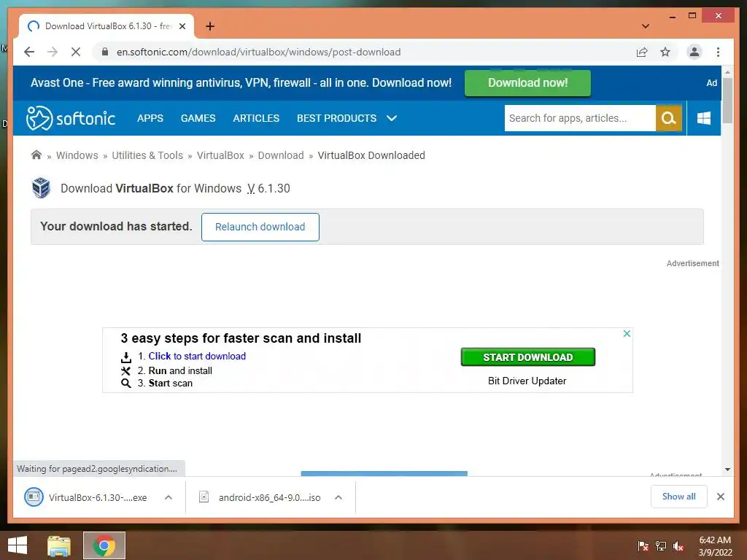Click the orange search magnifier button
Screen dimensions: 747x560
click(x=669, y=118)
